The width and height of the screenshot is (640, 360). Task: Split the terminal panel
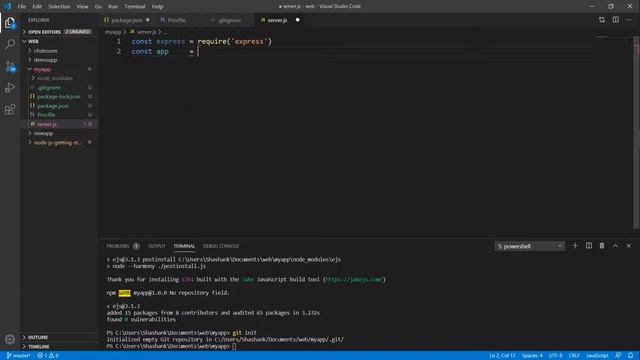pyautogui.click(x=589, y=246)
